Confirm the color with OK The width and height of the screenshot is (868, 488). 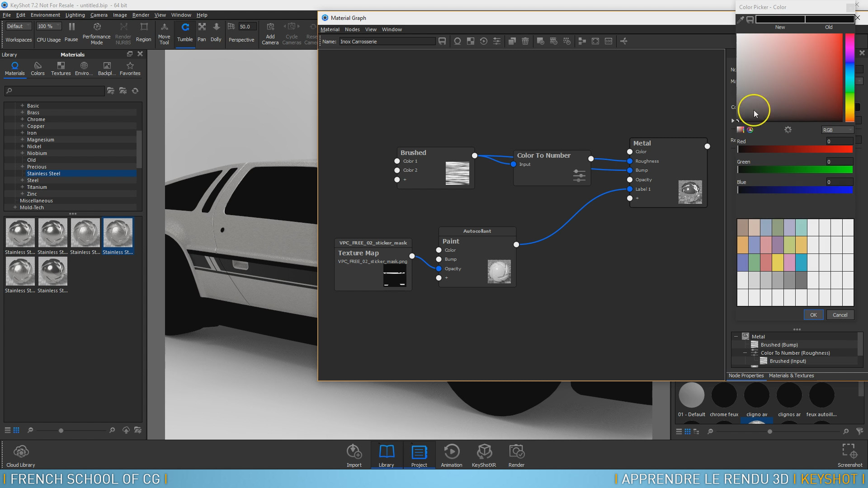click(x=813, y=314)
